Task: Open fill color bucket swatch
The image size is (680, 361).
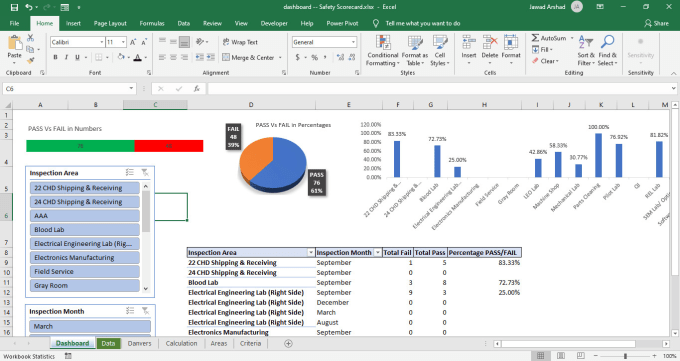Action: tap(121, 57)
